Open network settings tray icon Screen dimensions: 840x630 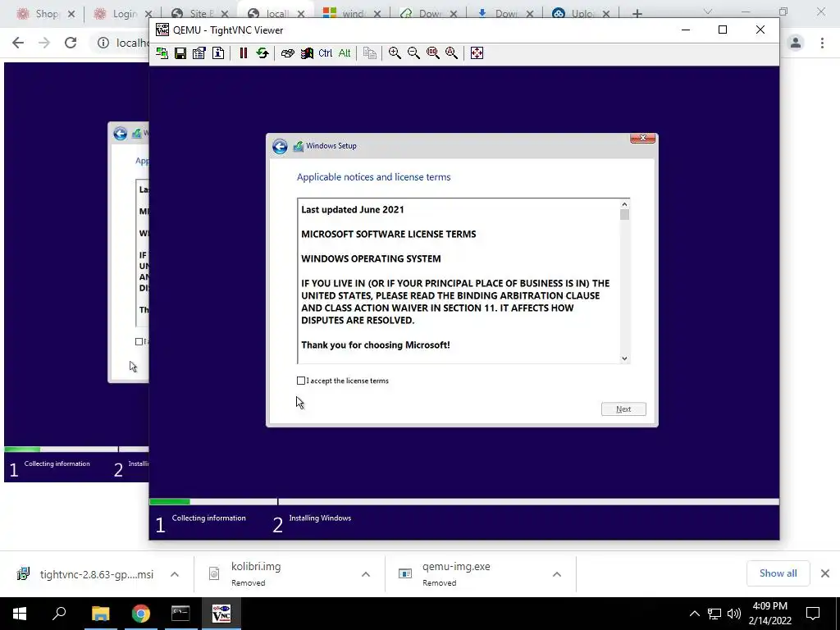pos(714,614)
